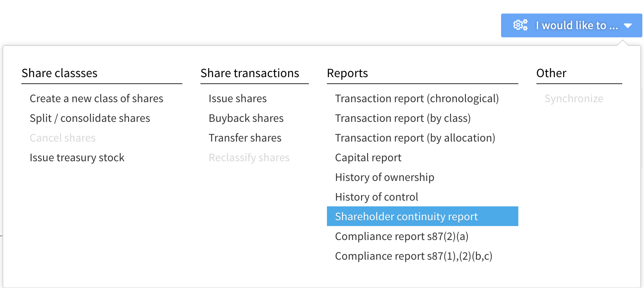Select Issue treasury stock
Screen dimensions: 644x288
77,158
